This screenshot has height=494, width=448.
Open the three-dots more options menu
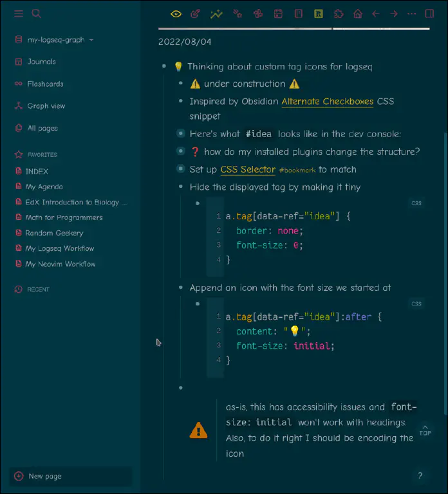pyautogui.click(x=412, y=14)
